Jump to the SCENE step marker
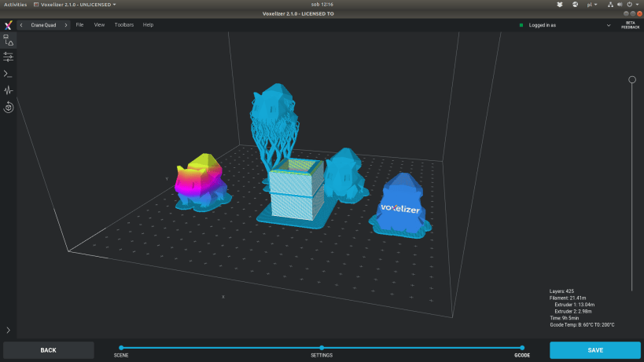 (x=121, y=348)
